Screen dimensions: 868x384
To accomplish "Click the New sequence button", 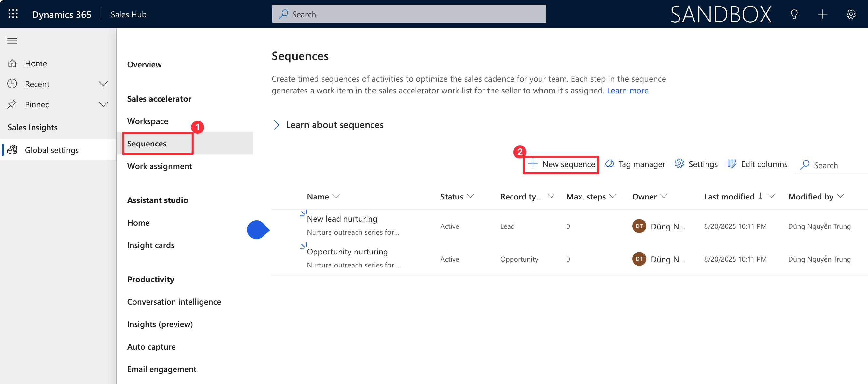I will (x=561, y=164).
